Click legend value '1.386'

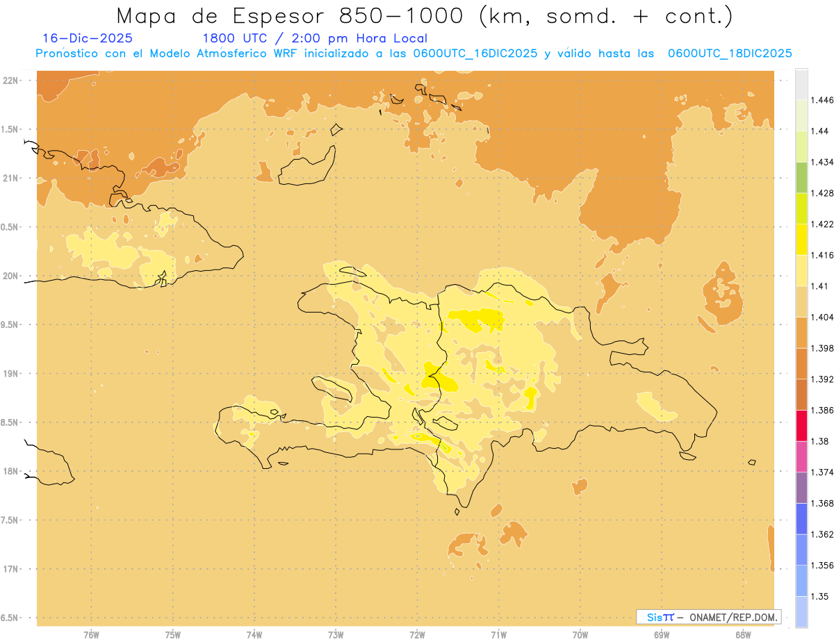point(822,410)
